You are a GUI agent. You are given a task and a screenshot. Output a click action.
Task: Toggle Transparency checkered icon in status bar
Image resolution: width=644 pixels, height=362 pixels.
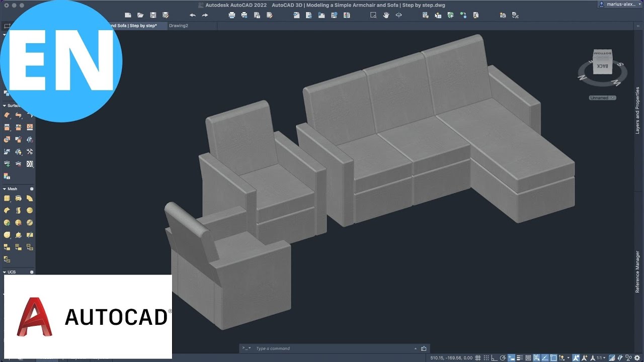(x=528, y=357)
